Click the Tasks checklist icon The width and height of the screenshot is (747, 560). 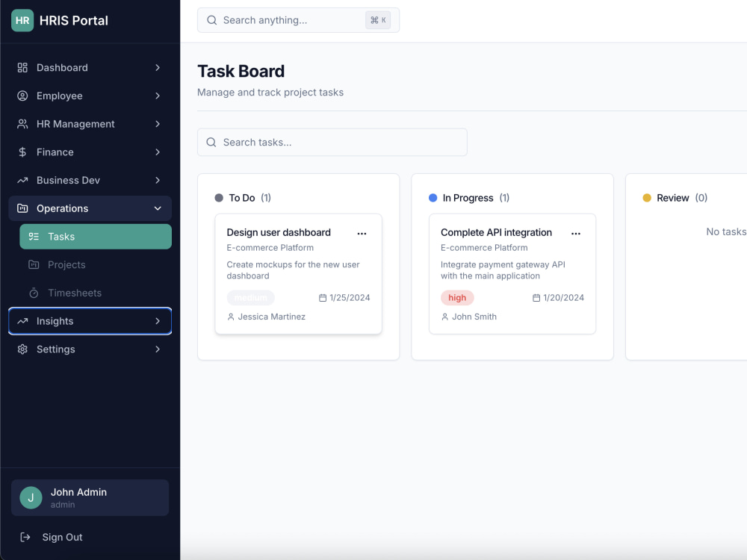point(34,236)
